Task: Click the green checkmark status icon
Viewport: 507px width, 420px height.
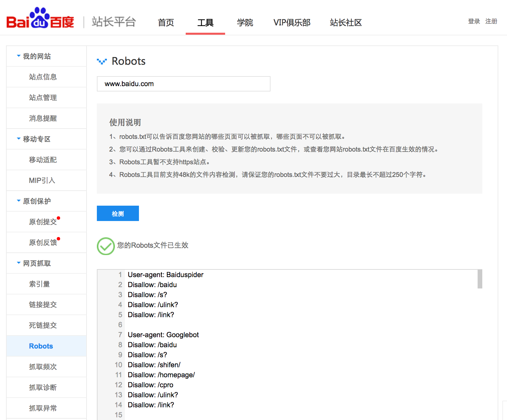Action: [106, 246]
